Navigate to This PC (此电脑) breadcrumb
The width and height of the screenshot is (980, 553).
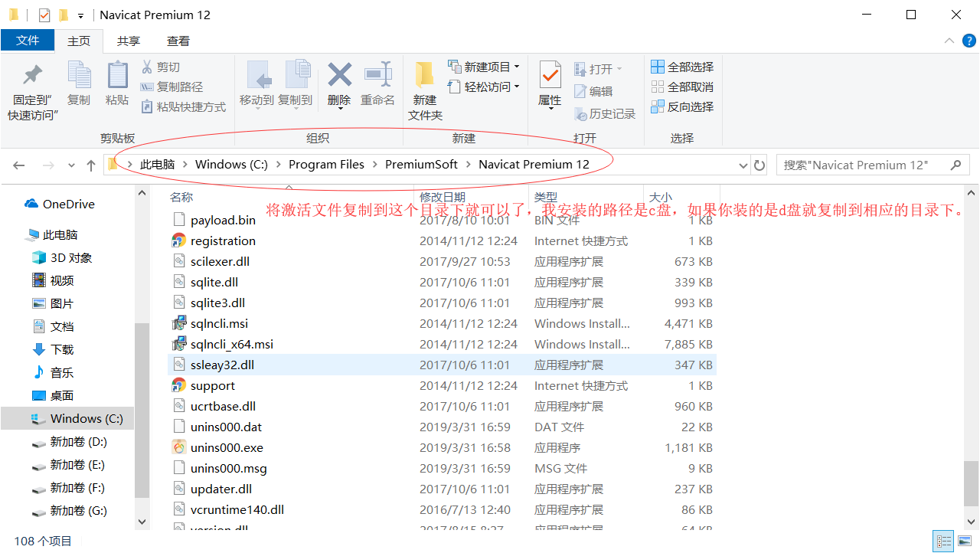pos(158,165)
